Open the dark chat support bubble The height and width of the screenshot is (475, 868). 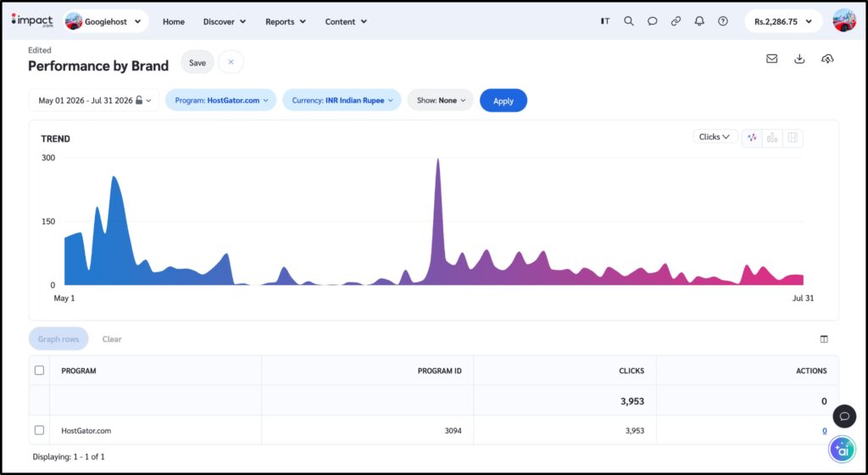click(844, 416)
